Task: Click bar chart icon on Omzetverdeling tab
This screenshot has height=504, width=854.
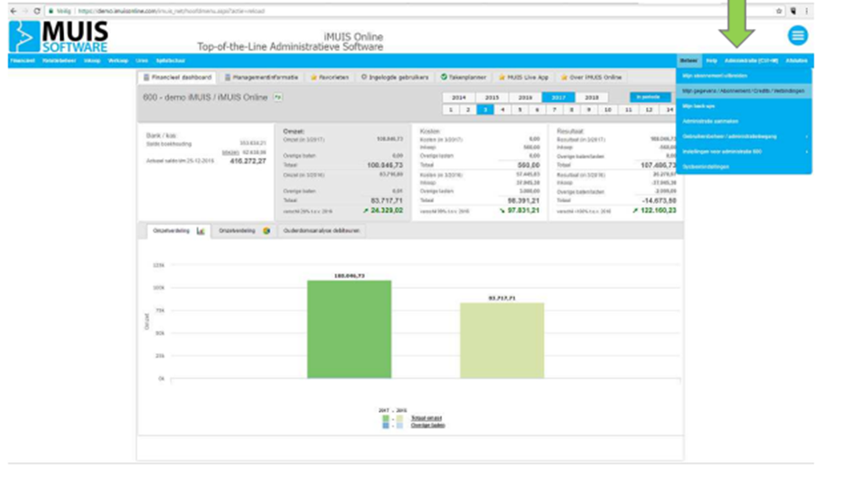Action: coord(201,230)
